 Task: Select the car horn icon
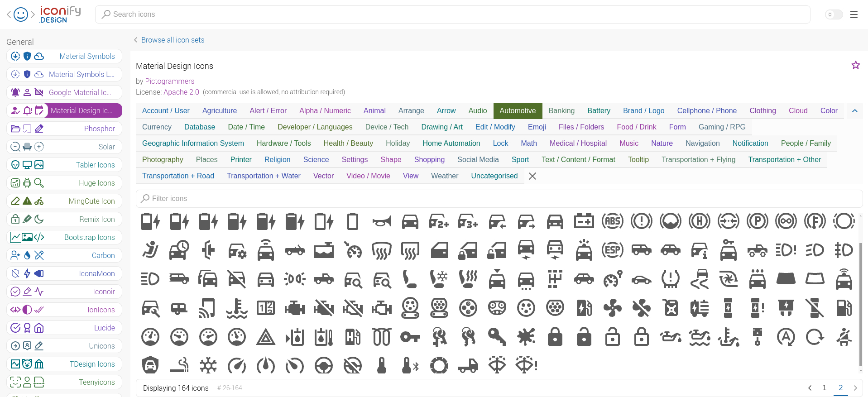click(x=382, y=221)
